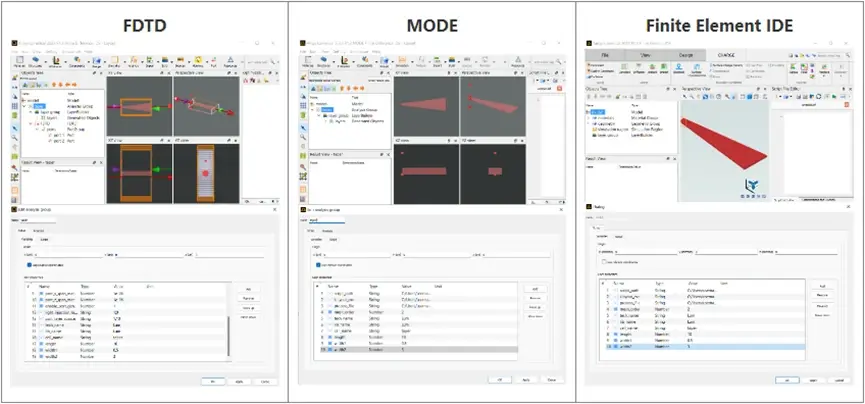Click the Structures icon in the MODE toolbar
The image size is (865, 404).
tap(324, 62)
